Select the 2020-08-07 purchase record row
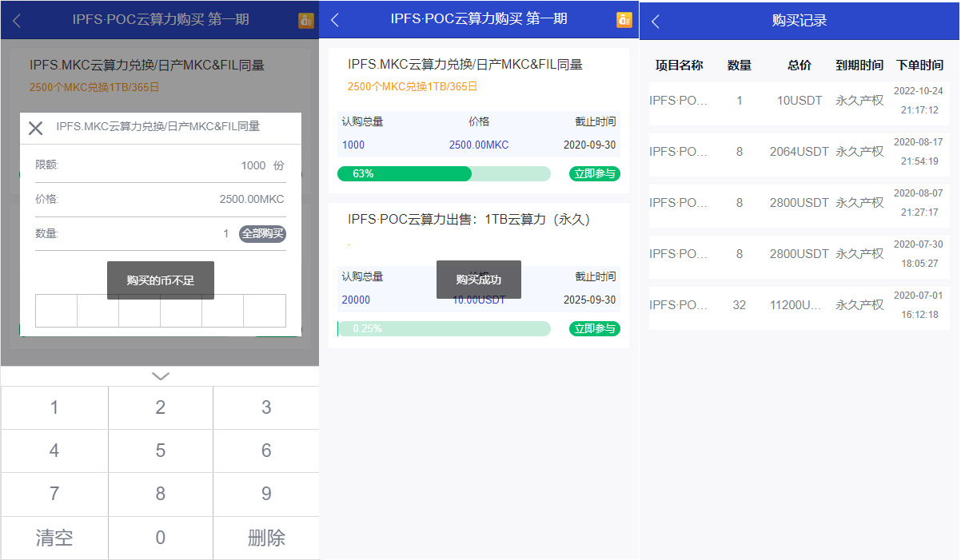The width and height of the screenshot is (965, 560). pyautogui.click(x=800, y=205)
